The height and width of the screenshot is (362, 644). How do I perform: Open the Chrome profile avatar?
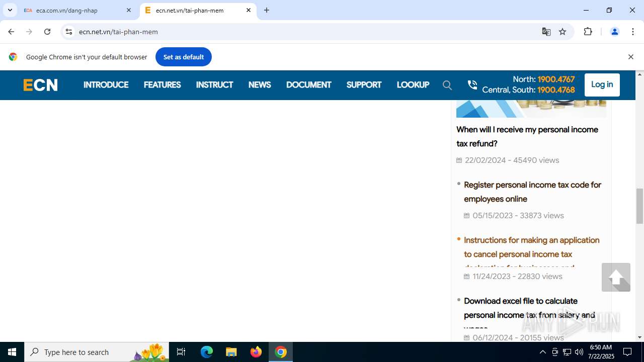pos(614,32)
